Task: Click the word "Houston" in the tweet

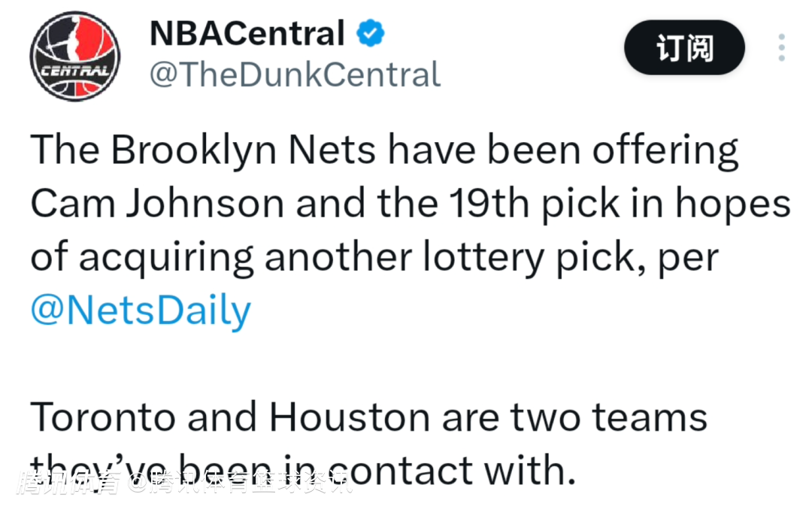Action: pyautogui.click(x=350, y=417)
